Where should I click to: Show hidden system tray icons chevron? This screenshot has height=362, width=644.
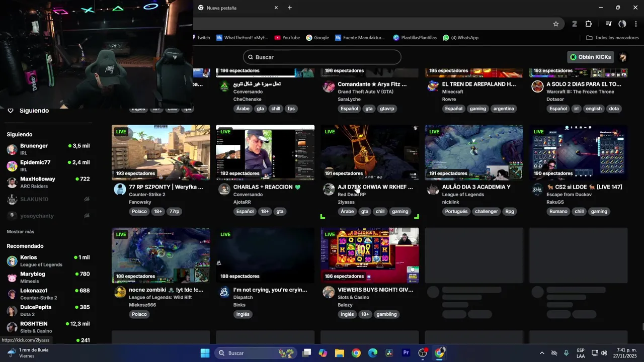point(542,353)
